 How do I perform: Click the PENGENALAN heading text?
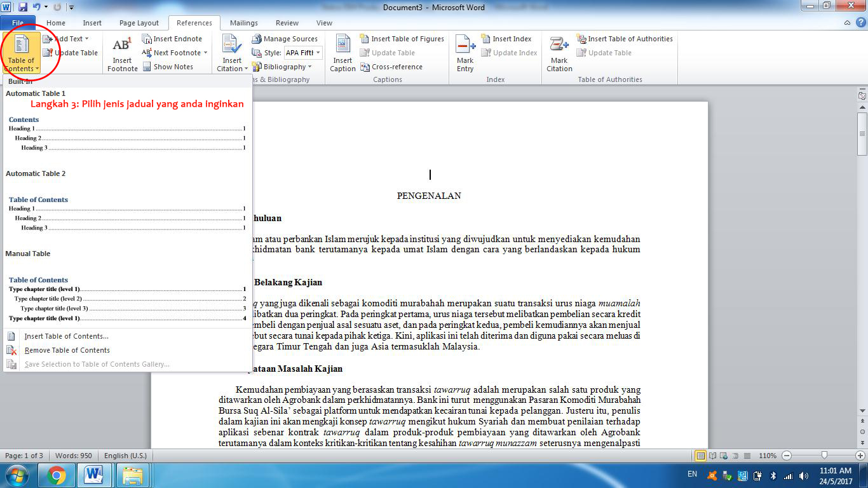coord(429,196)
